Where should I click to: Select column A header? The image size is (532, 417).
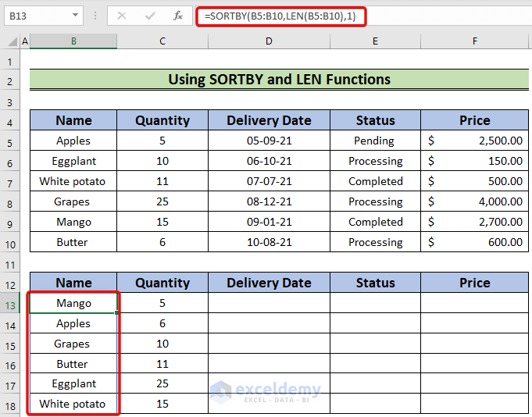[25, 41]
